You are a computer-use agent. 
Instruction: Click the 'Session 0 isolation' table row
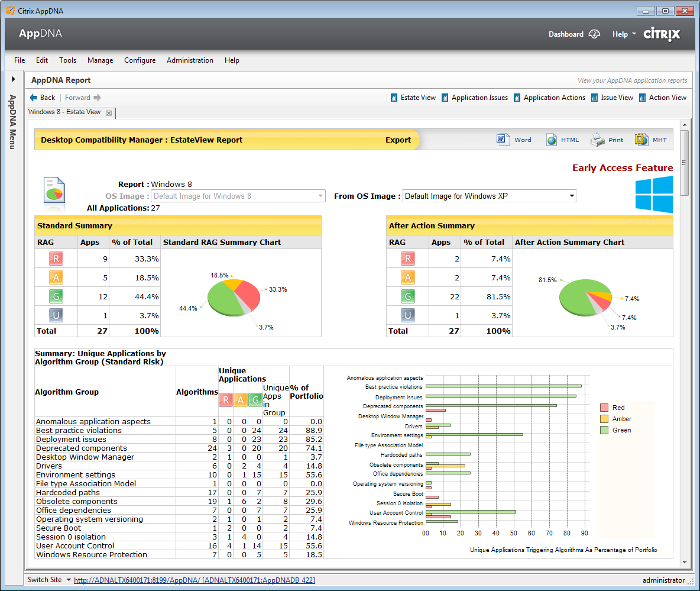pos(179,537)
